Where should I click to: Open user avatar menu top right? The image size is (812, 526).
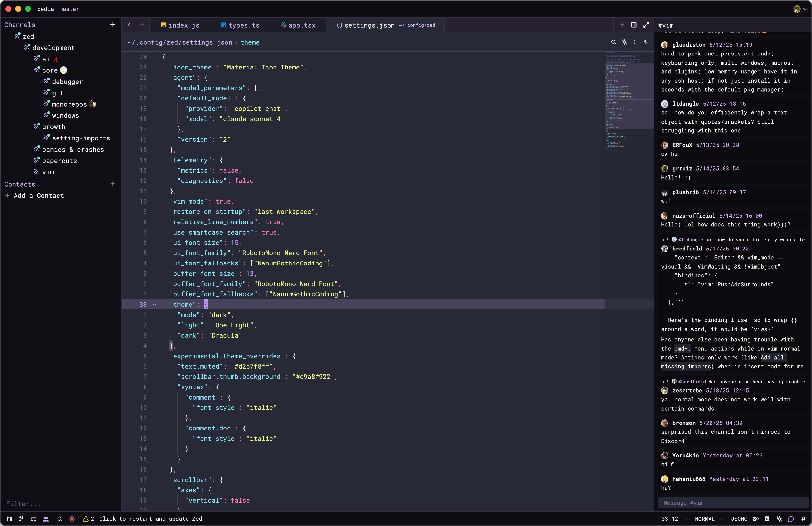(799, 9)
